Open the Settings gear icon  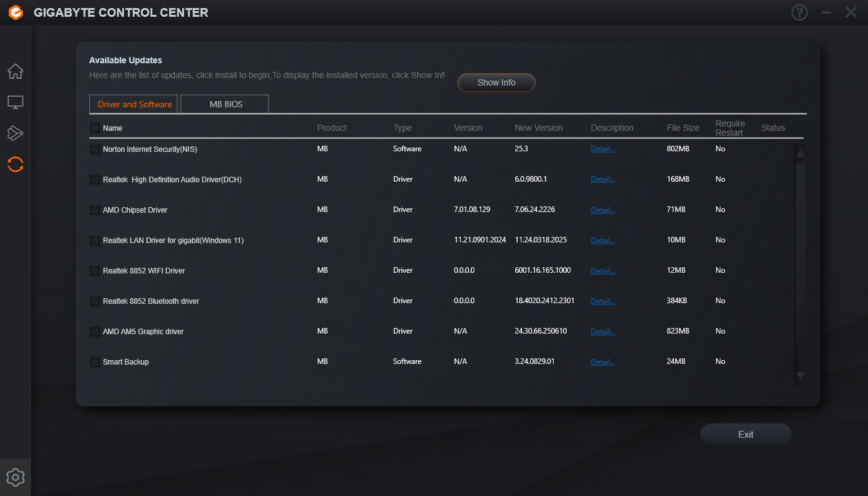pos(15,477)
